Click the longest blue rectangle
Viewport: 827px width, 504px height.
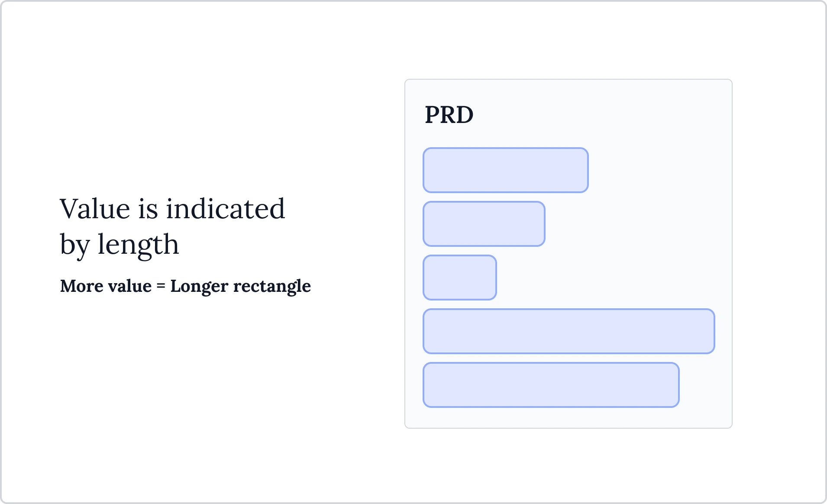[569, 331]
